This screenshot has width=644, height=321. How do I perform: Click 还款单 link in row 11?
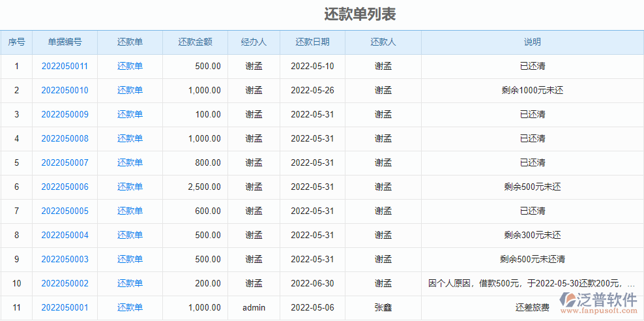[x=130, y=307]
